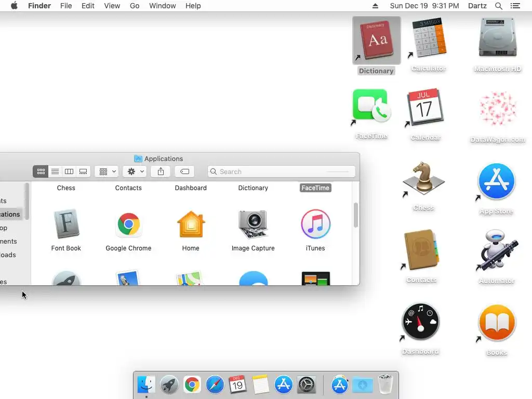Open the View menu
The height and width of the screenshot is (399, 532).
click(x=112, y=6)
